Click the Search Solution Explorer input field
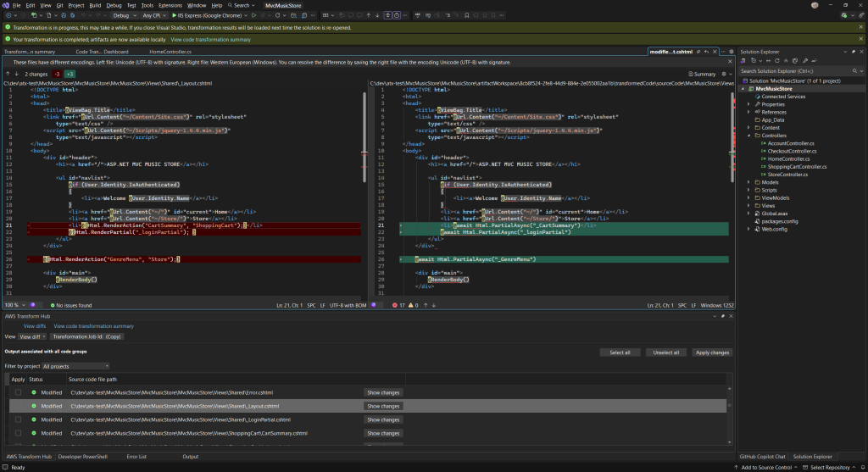The image size is (868, 472). click(x=794, y=71)
